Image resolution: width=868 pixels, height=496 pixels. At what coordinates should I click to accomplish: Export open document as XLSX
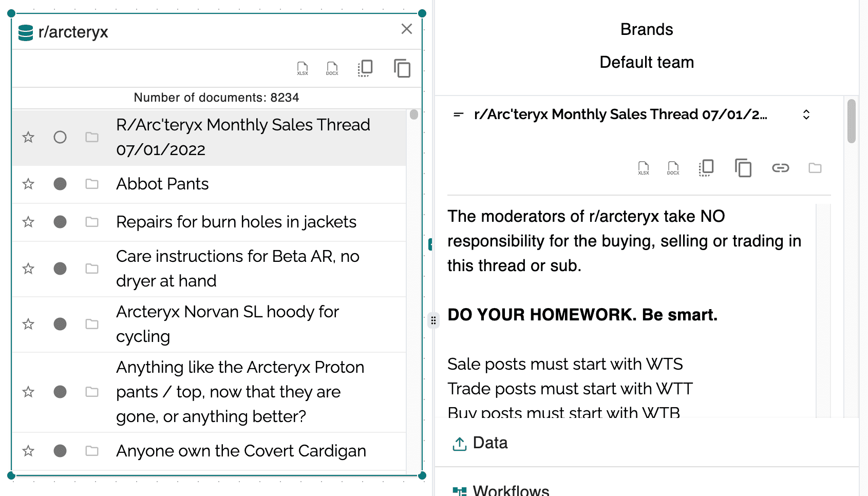click(x=644, y=168)
